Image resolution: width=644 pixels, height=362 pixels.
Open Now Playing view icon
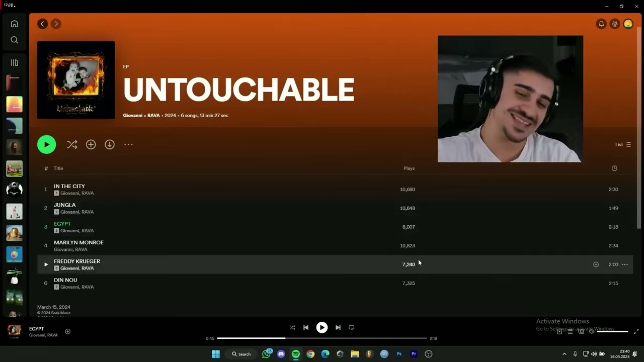(559, 331)
